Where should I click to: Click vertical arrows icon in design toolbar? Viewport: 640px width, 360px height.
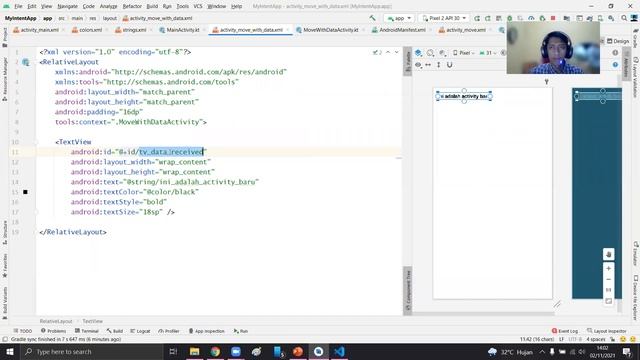438,64
